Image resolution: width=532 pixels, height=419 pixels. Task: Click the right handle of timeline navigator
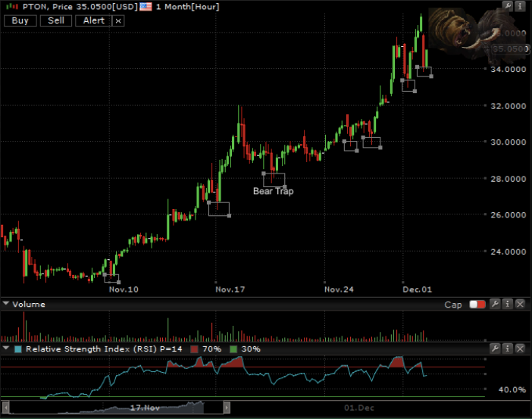point(227,408)
